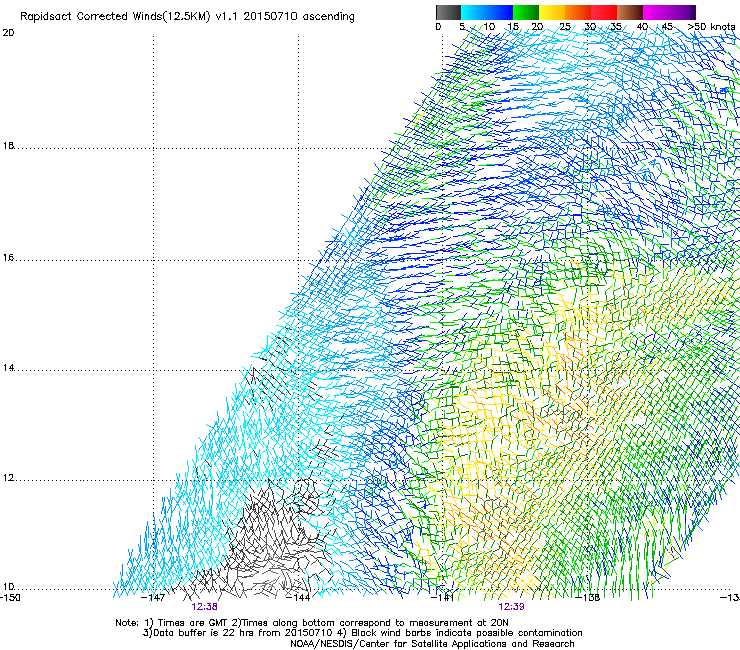Select the yellow 20–25 knots legend swatch

552,12
